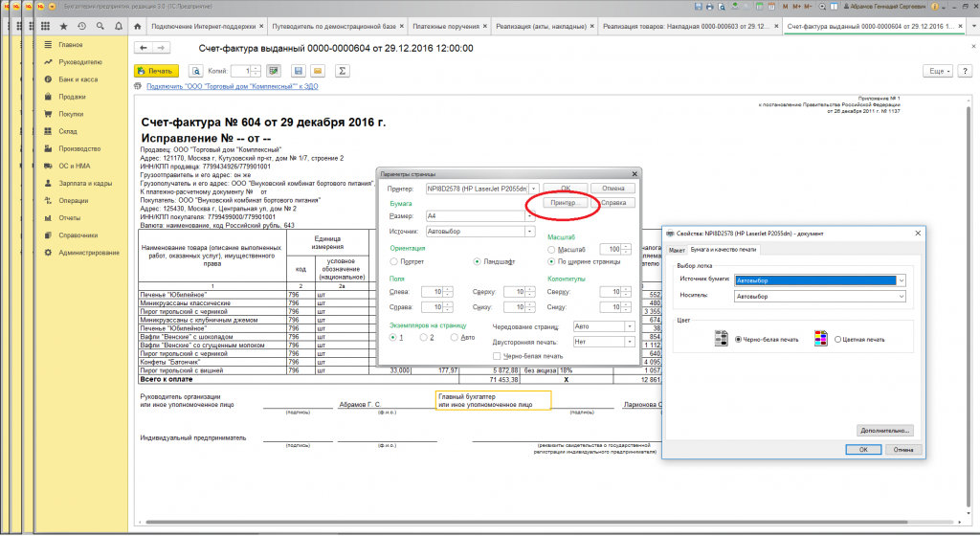Click the title bar printer icon
This screenshot has height=536, width=980.
click(709, 7)
